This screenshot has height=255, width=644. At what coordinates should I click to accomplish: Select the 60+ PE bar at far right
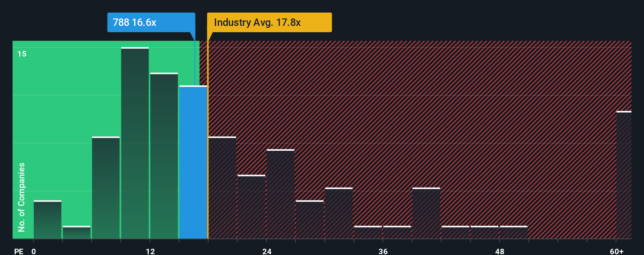click(624, 175)
